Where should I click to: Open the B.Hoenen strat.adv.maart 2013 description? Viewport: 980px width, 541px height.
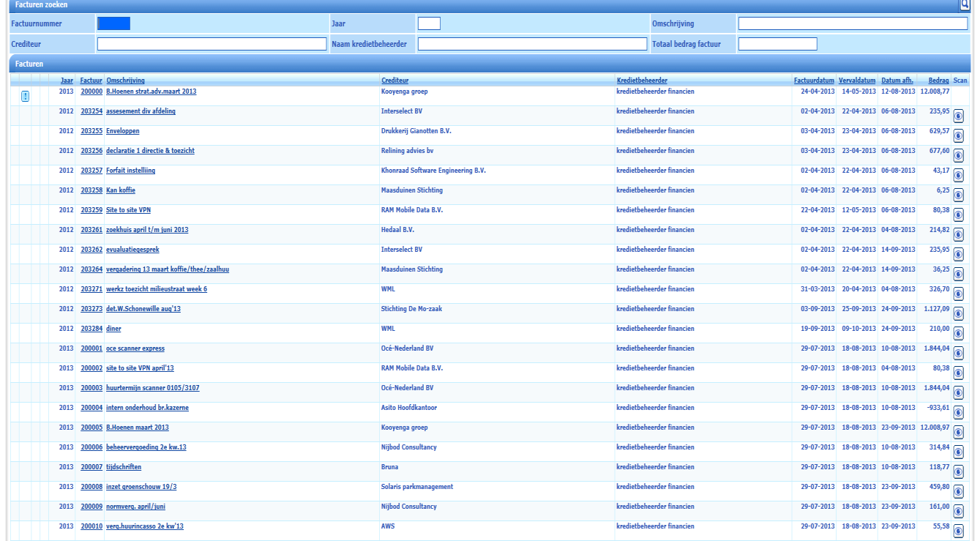(x=152, y=92)
